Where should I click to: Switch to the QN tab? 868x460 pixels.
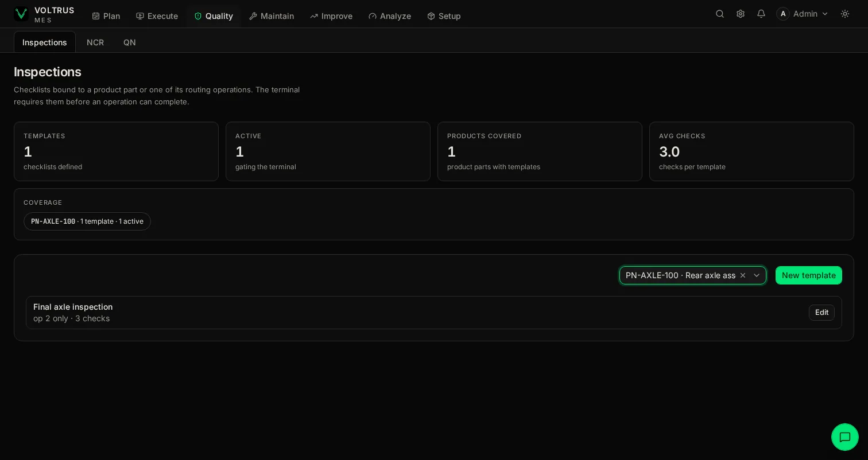130,42
